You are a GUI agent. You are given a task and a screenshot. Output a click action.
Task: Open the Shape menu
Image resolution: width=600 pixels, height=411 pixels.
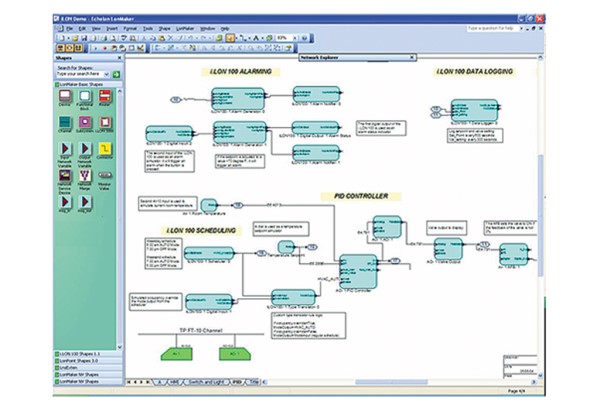(x=164, y=28)
